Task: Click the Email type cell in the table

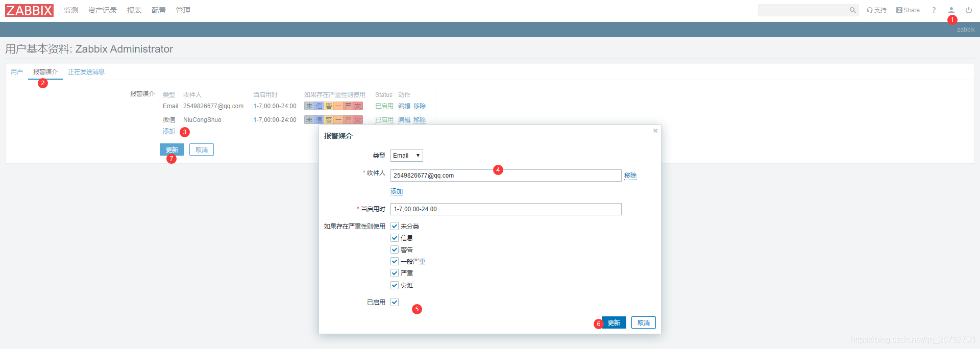Action: pyautogui.click(x=170, y=106)
